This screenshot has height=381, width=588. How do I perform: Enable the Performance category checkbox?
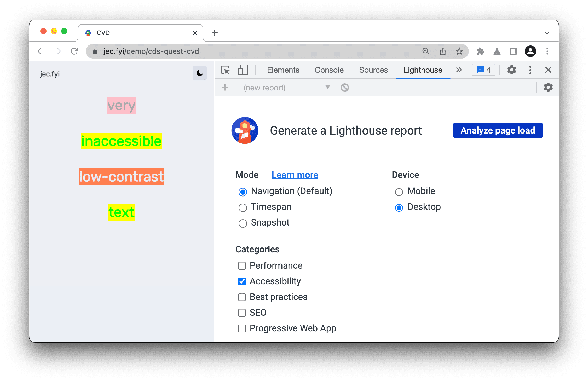tap(241, 265)
